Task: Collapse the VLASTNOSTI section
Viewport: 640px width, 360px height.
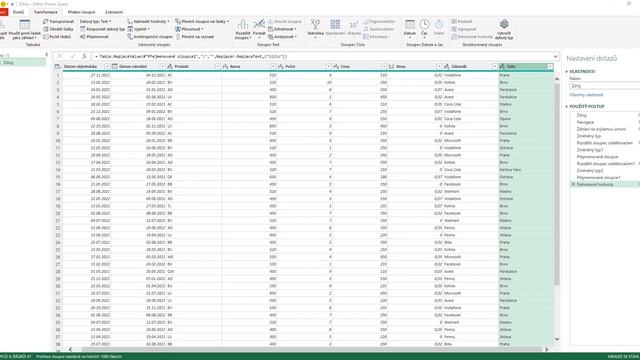Action: coord(567,71)
